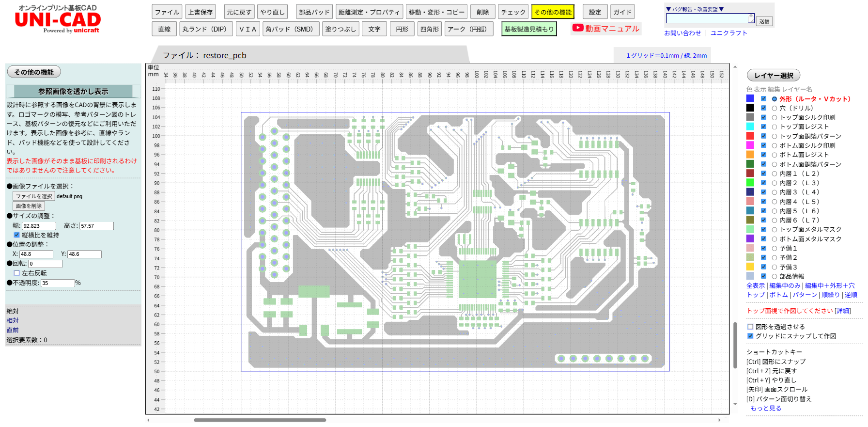Open the ファイル menu
This screenshot has width=868, height=427.
167,12
